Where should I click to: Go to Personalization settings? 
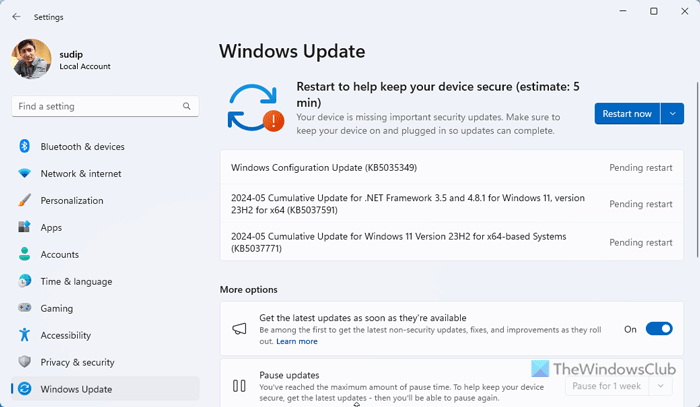click(x=105, y=200)
